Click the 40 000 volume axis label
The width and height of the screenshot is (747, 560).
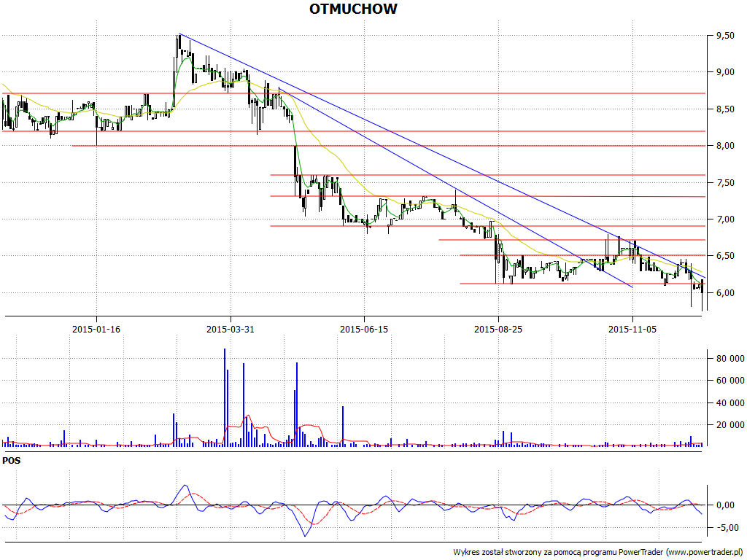[729, 402]
